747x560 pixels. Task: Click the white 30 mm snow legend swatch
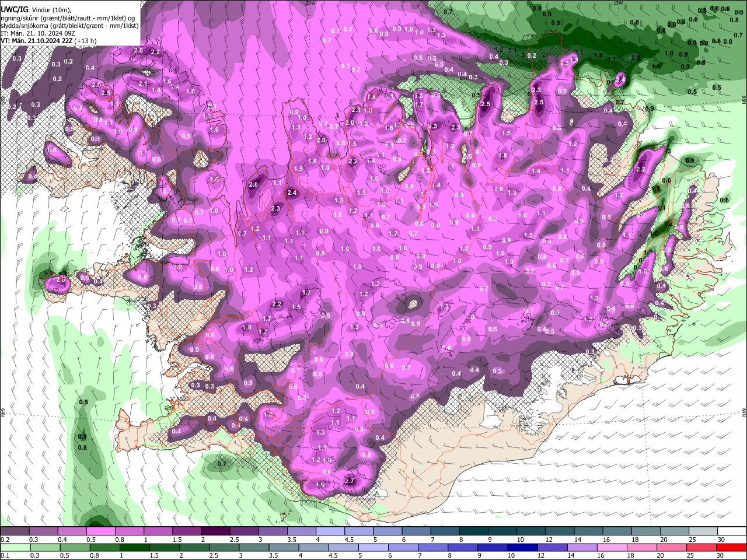(x=731, y=532)
